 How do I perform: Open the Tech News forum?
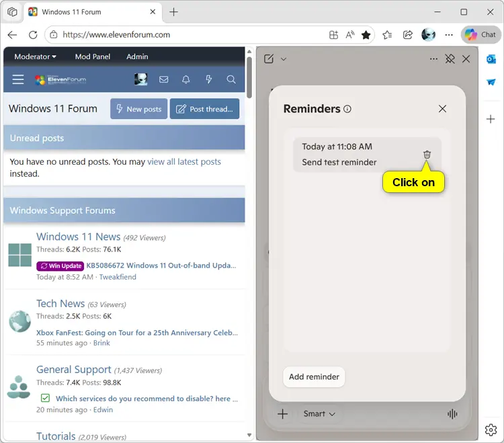click(x=60, y=303)
